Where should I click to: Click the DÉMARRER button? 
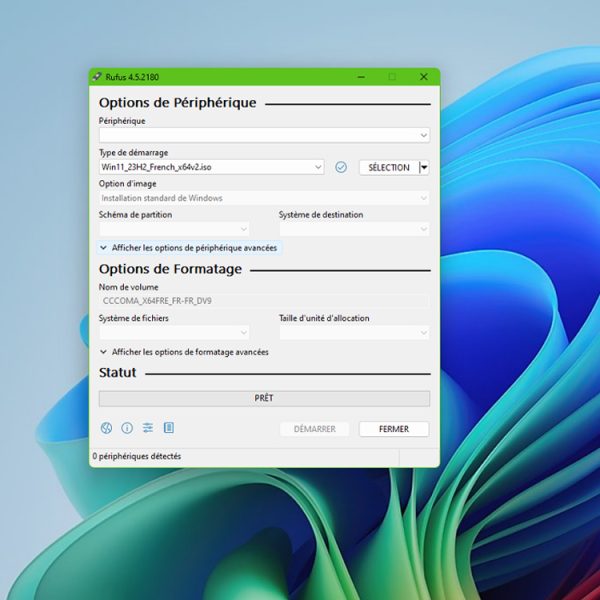tap(315, 429)
